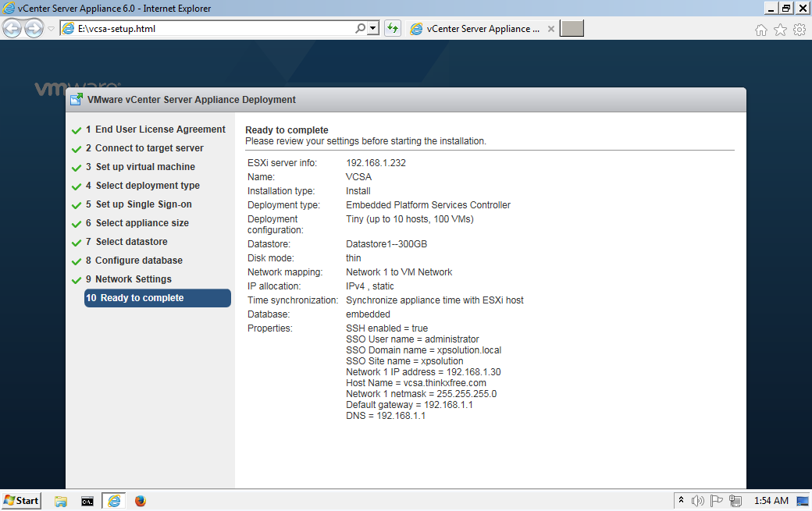Image resolution: width=812 pixels, height=511 pixels.
Task: Launch Firefox from the taskbar
Action: click(141, 501)
